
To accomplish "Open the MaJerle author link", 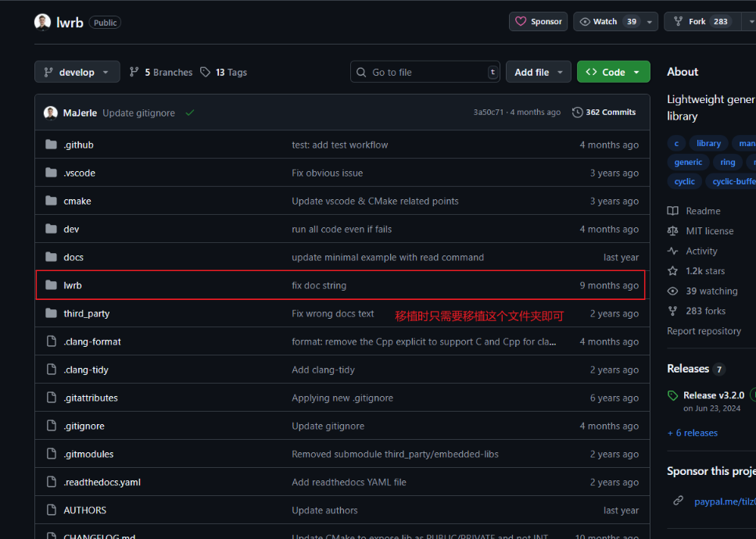I will point(80,112).
